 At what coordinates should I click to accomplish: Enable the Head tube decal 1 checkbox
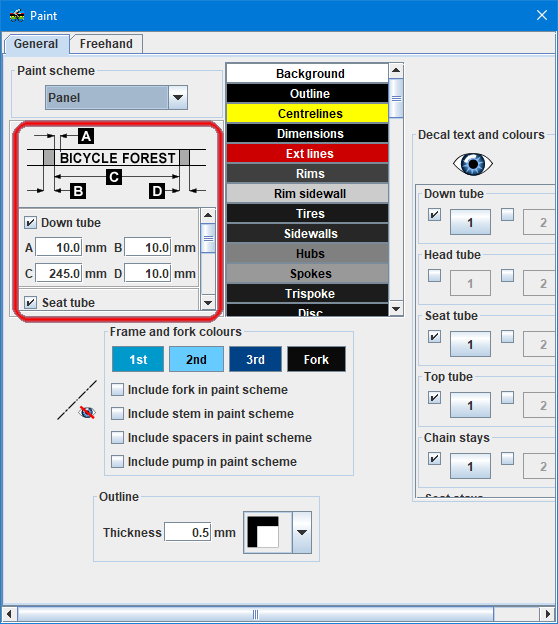[435, 275]
